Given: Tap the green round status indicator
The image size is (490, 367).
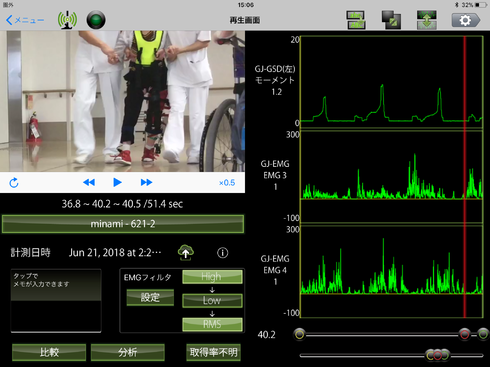Looking at the screenshot, I should (96, 20).
